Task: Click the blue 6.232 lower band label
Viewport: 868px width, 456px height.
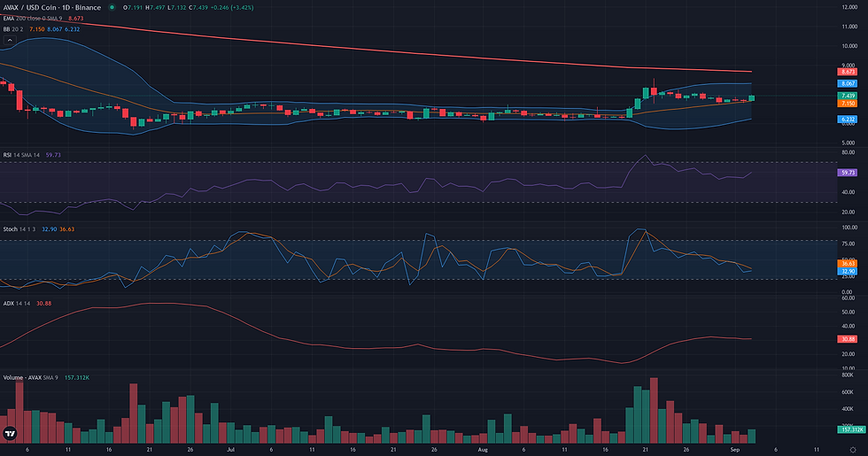Action: 849,119
